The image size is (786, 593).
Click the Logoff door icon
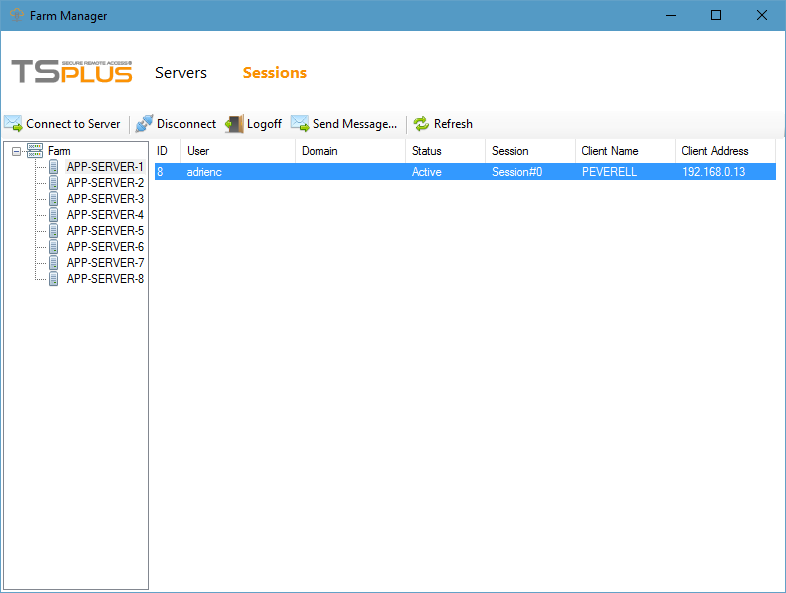tap(234, 124)
